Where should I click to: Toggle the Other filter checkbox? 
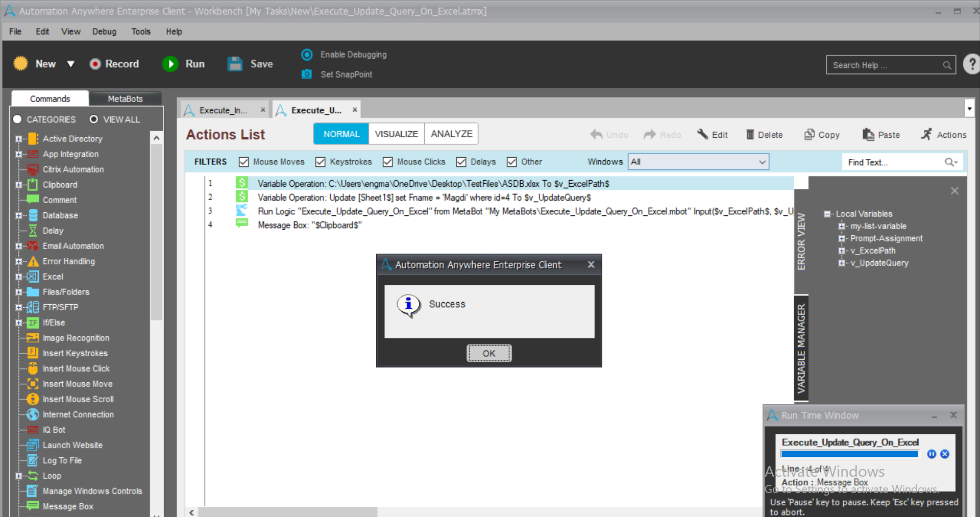tap(512, 162)
